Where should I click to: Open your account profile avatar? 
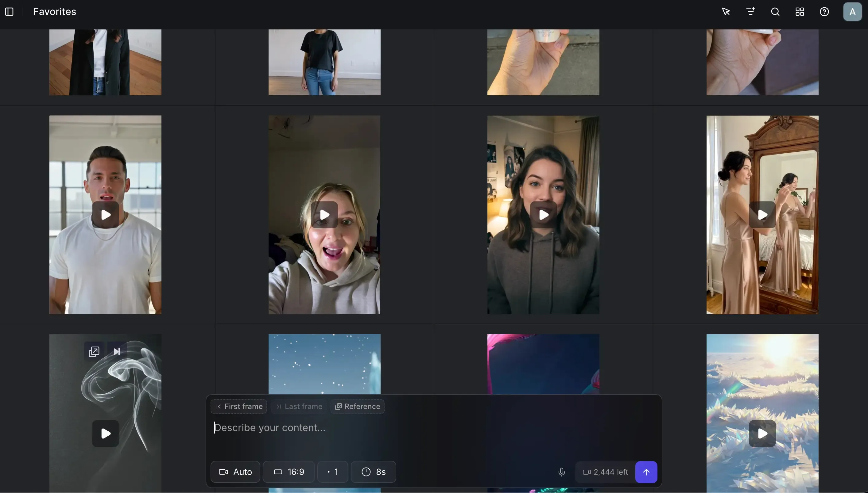[852, 12]
